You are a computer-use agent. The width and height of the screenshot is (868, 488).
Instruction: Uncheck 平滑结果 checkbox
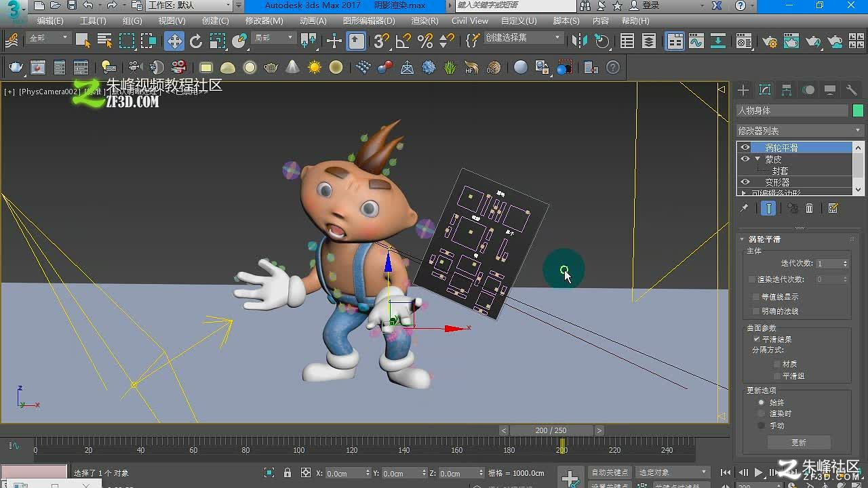(x=757, y=339)
